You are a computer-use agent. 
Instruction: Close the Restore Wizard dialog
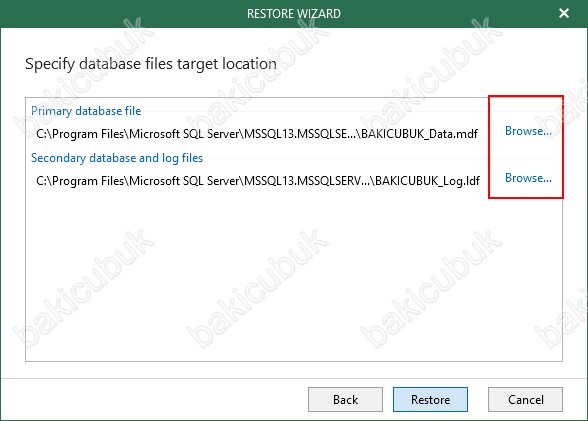(564, 13)
